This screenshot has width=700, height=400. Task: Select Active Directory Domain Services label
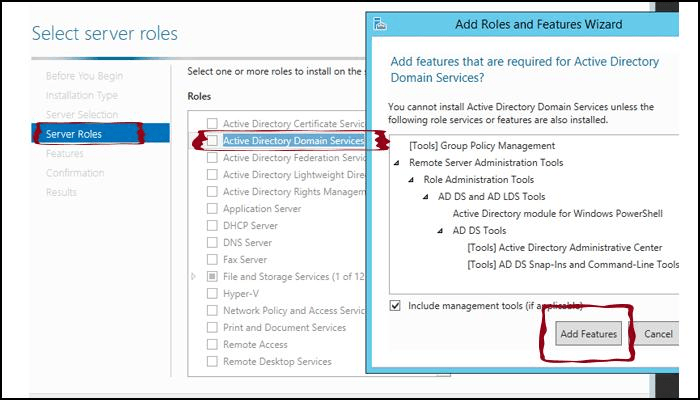[x=294, y=141]
